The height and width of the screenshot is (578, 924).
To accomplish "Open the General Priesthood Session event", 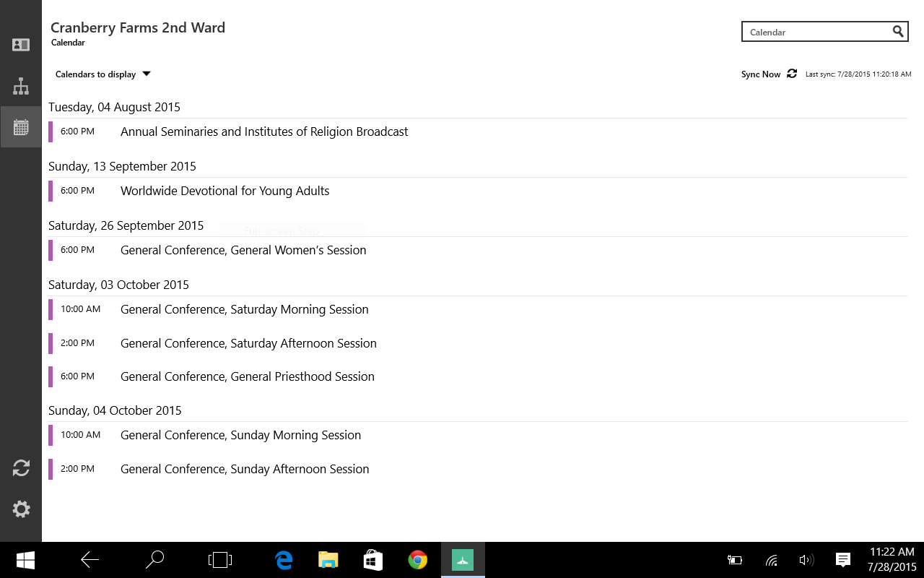I will pyautogui.click(x=247, y=376).
